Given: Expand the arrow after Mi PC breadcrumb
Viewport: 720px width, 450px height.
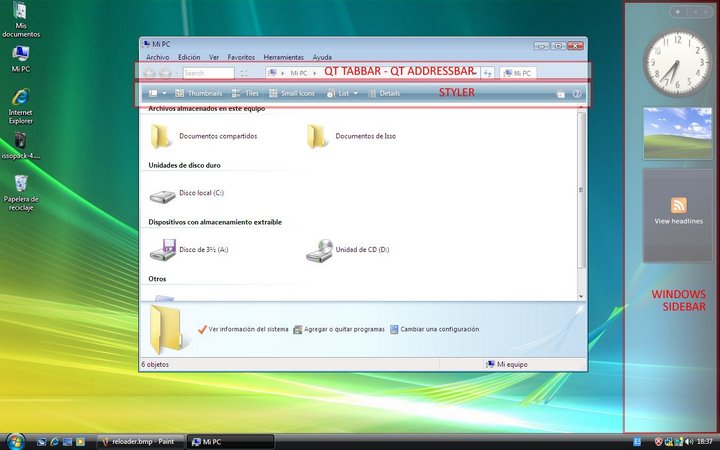Looking at the screenshot, I should click(x=315, y=73).
